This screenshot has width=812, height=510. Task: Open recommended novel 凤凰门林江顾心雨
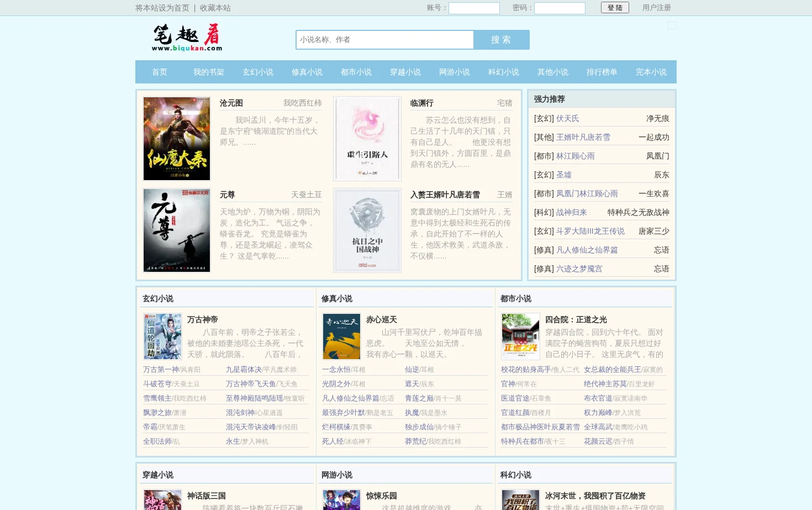(587, 193)
